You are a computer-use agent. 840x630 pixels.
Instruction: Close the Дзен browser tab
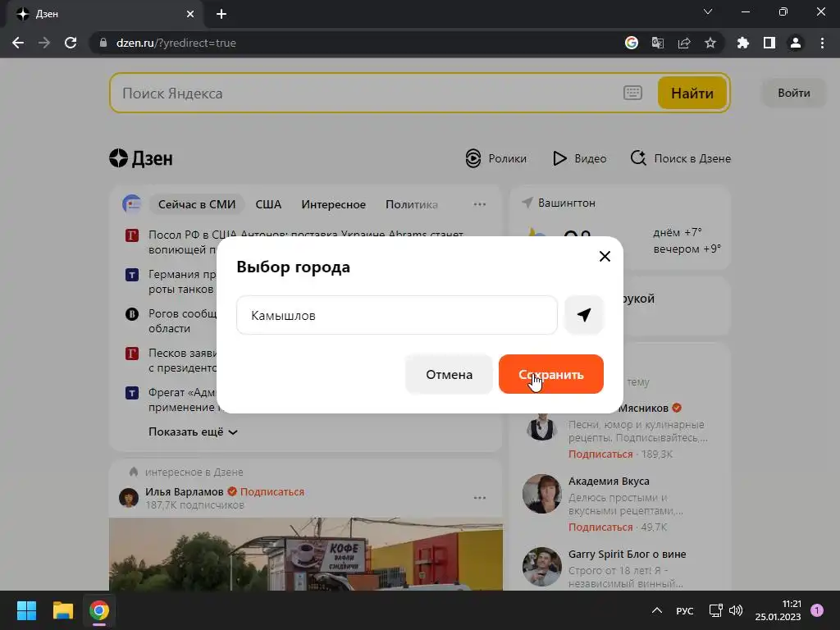190,14
